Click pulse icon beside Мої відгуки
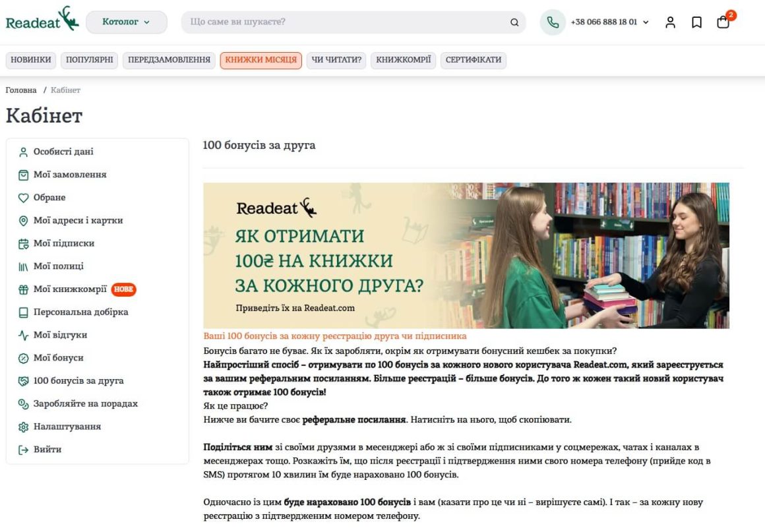The image size is (765, 532). click(x=23, y=336)
